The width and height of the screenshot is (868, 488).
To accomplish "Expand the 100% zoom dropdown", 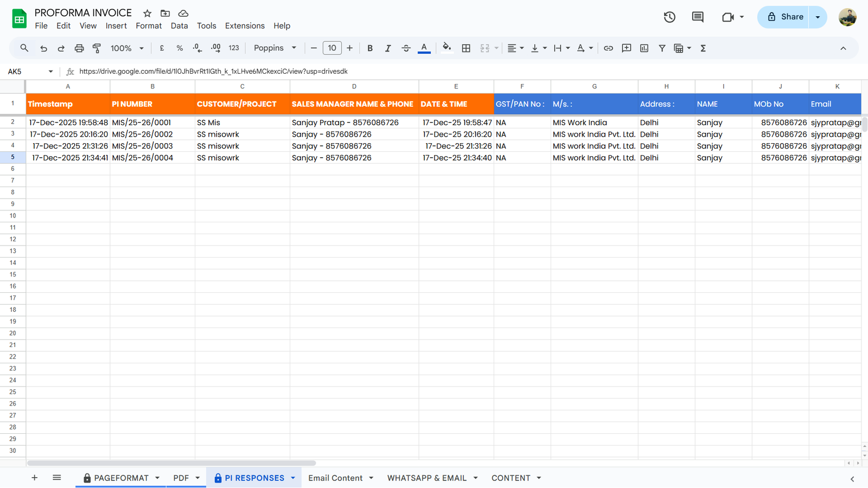I will tap(127, 48).
